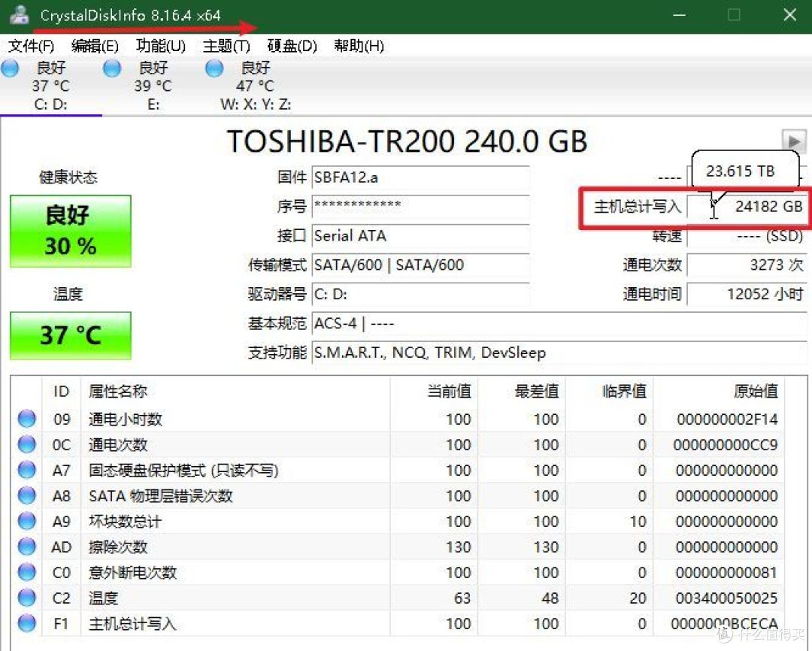Click the drive letter field C: D:
The height and width of the screenshot is (651, 812).
[x=420, y=294]
